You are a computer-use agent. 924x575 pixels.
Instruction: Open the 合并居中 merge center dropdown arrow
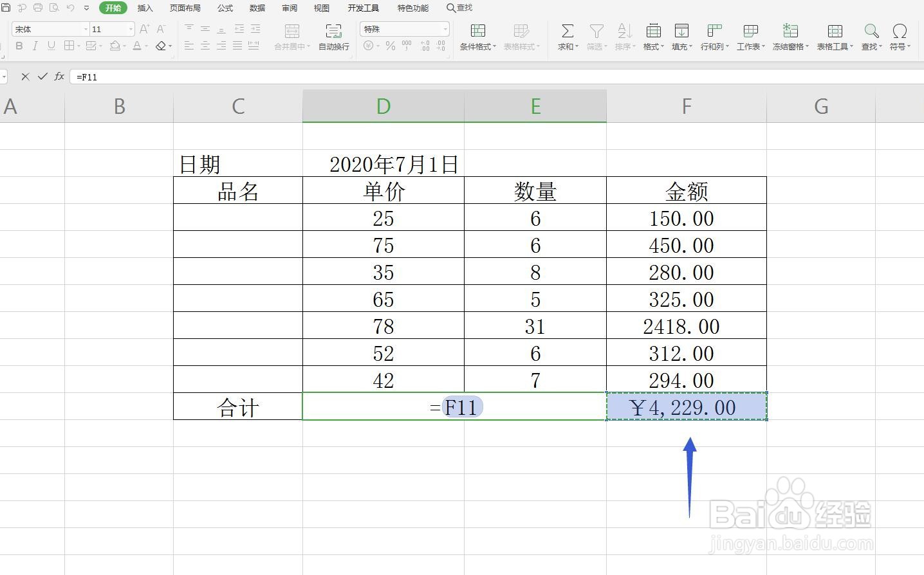308,46
